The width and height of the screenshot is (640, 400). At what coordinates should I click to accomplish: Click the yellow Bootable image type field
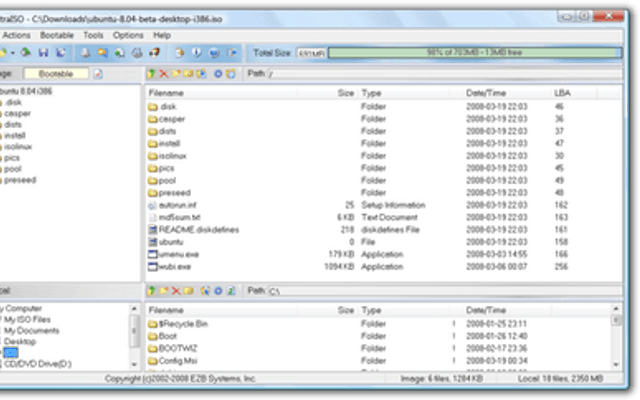click(x=56, y=73)
